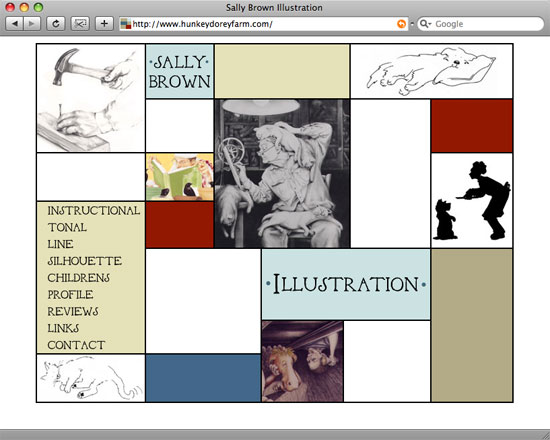
Task: Click the man with cats tonal illustration
Action: click(282, 174)
